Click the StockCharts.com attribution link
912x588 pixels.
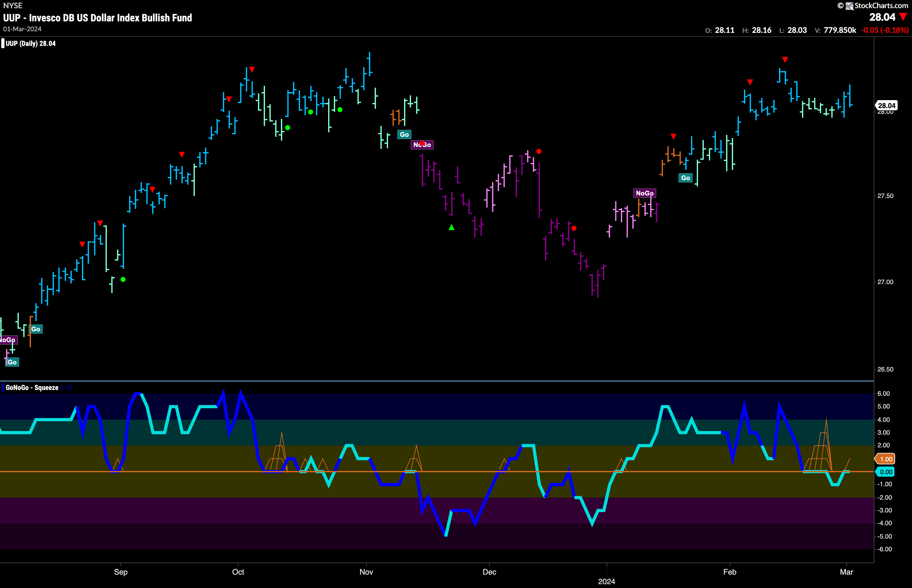point(881,6)
